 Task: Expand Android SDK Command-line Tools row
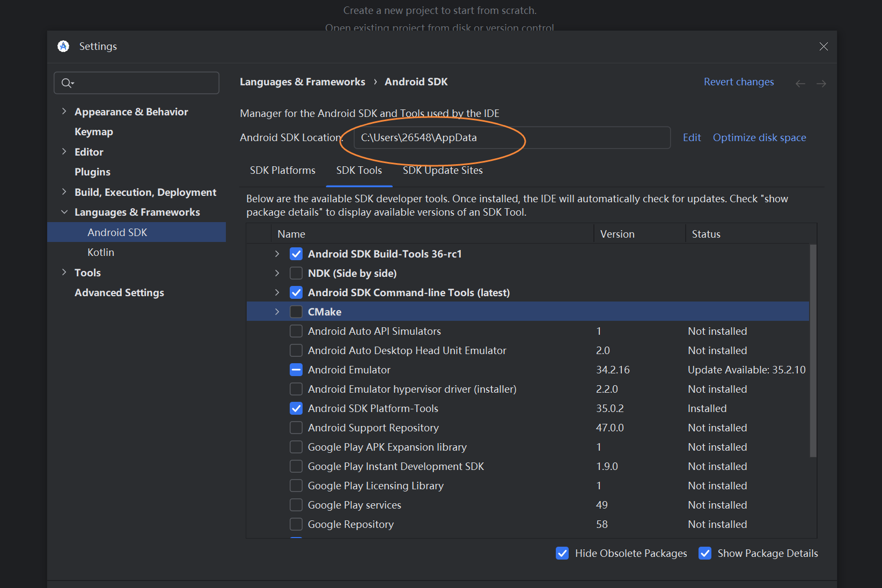tap(277, 292)
